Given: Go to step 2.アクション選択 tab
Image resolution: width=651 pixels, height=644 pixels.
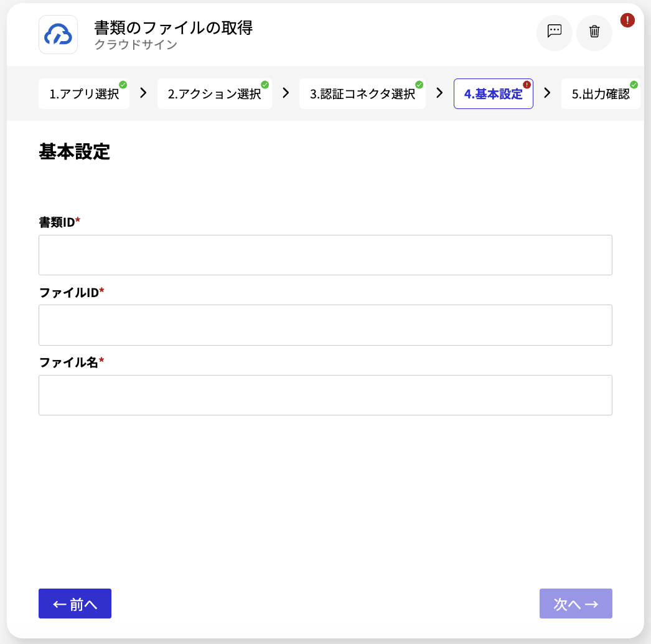Looking at the screenshot, I should [214, 94].
